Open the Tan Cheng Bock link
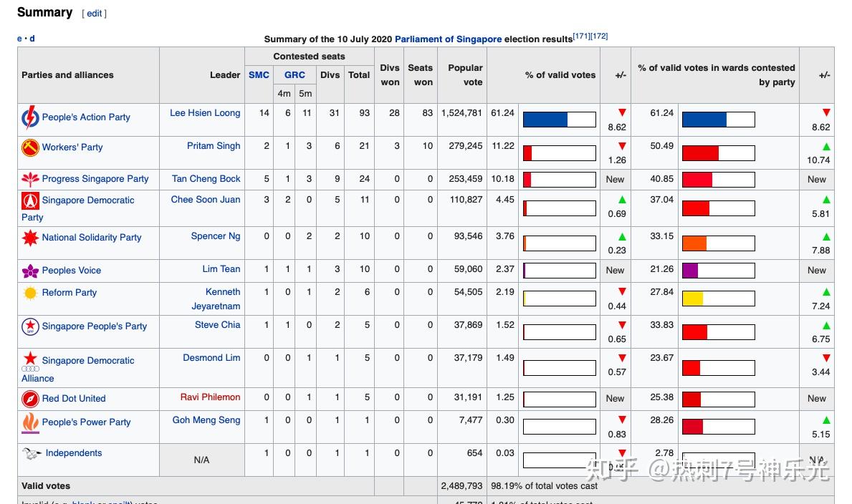The image size is (852, 504). pos(206,179)
